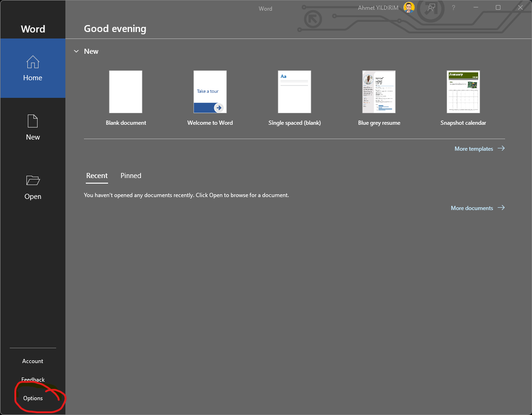
Task: Go to the Home section in sidebar
Action: [x=32, y=68]
